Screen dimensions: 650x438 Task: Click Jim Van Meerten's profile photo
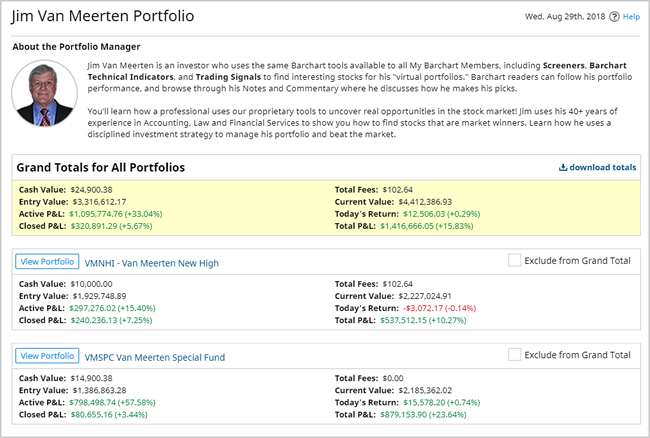[x=44, y=93]
